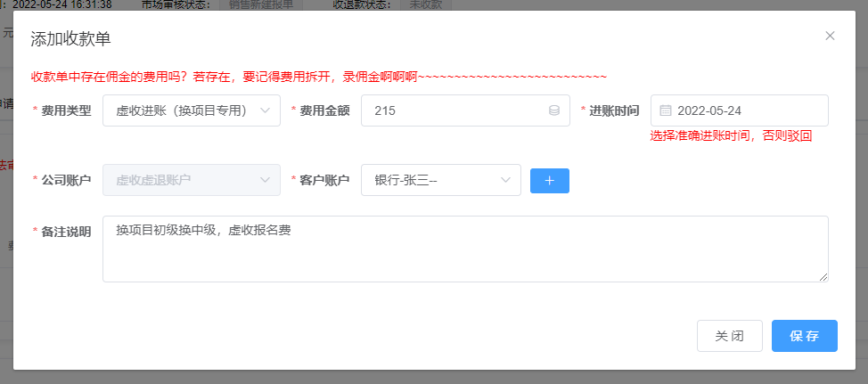Screen dimensions: 868x384
Task: Click the 关闭 button
Action: coord(729,337)
